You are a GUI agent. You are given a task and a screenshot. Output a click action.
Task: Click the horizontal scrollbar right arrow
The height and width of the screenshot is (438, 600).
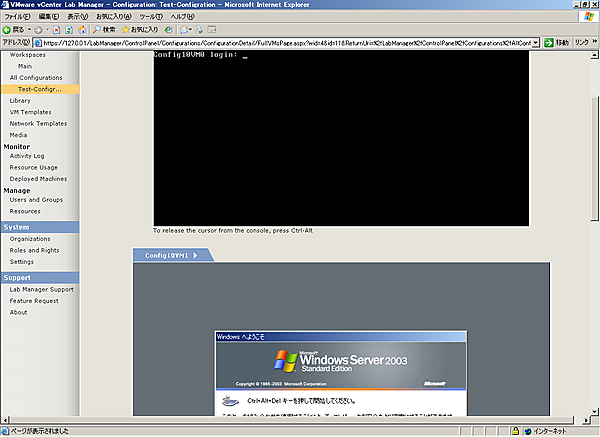tap(586, 420)
